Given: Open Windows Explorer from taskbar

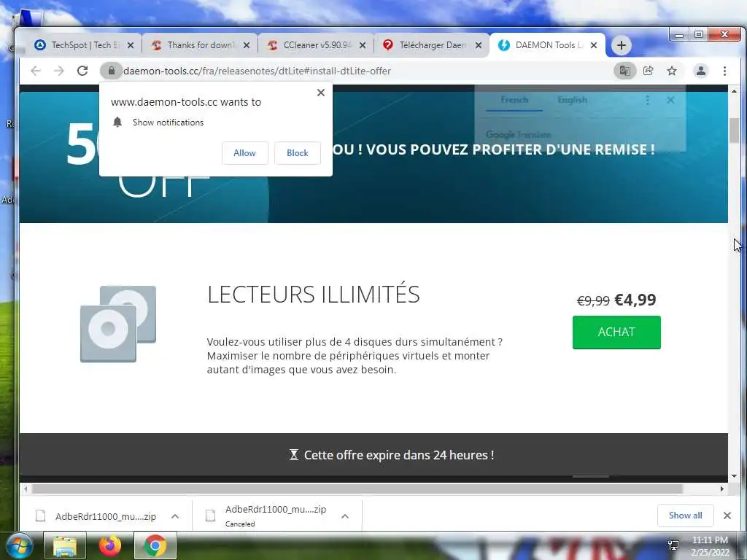Looking at the screenshot, I should click(x=65, y=545).
